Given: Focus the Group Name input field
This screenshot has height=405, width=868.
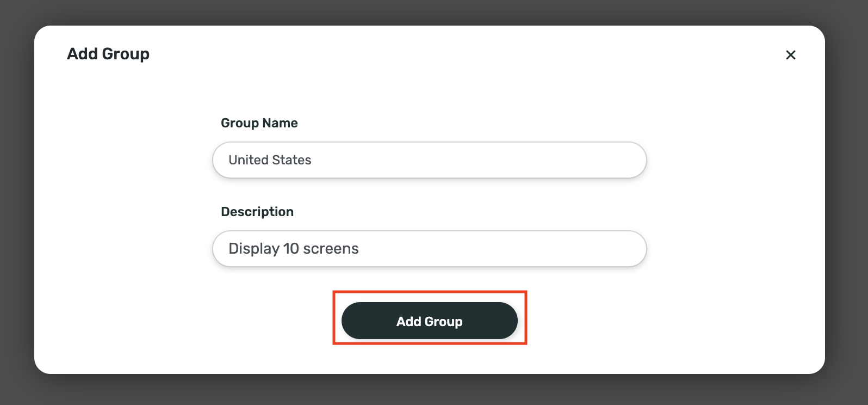Looking at the screenshot, I should pyautogui.click(x=429, y=160).
